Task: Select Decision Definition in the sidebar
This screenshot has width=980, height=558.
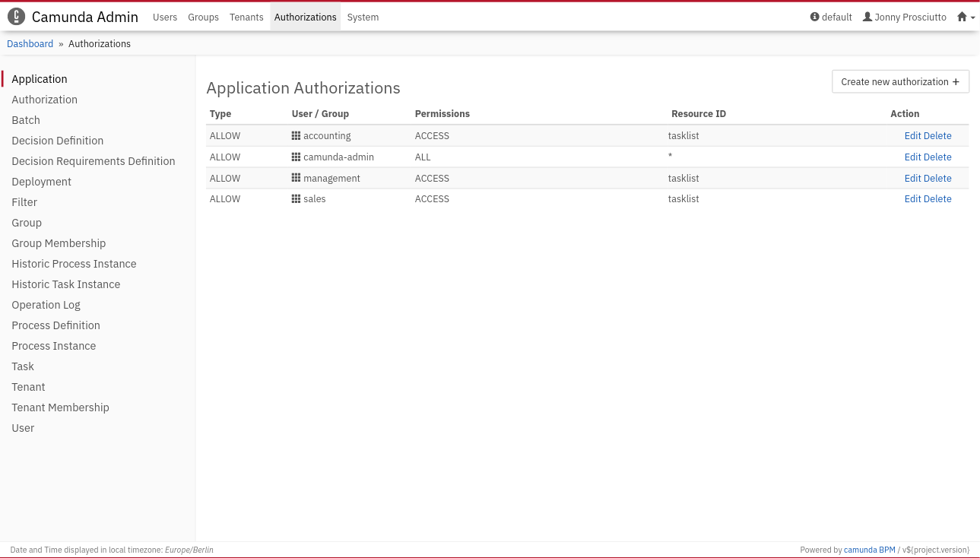Action: click(x=58, y=141)
